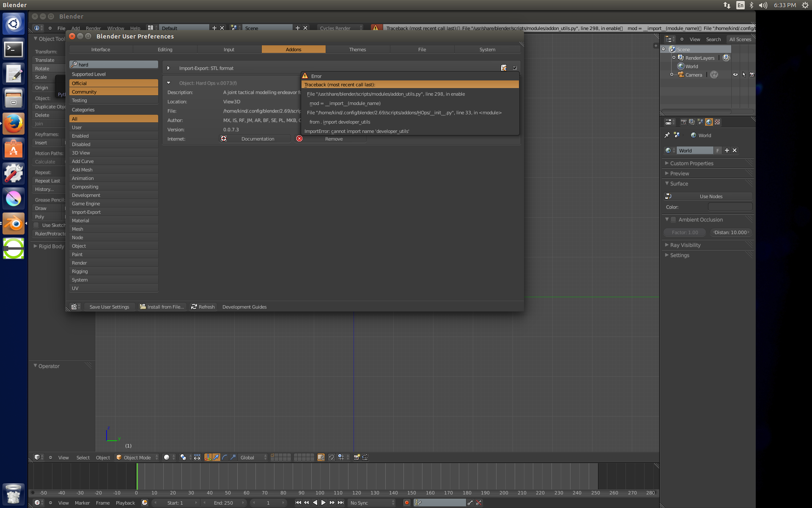
Task: Enable the STL format addon checkbox
Action: 515,68
